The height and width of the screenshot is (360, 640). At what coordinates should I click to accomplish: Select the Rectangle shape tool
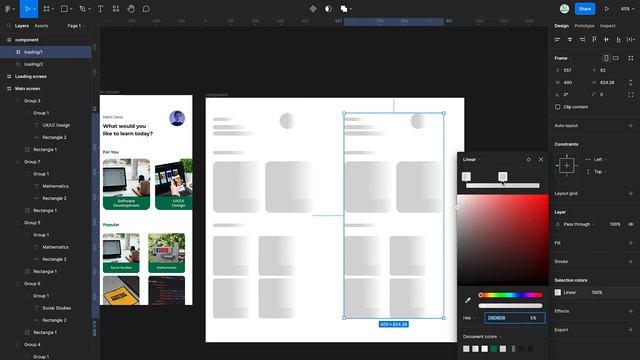click(x=64, y=9)
